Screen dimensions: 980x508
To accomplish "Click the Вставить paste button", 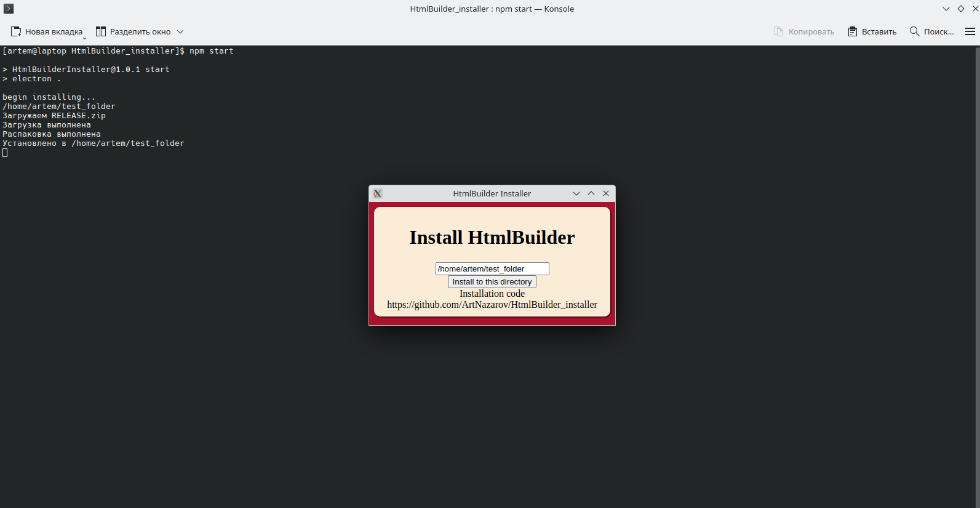I will [x=872, y=31].
